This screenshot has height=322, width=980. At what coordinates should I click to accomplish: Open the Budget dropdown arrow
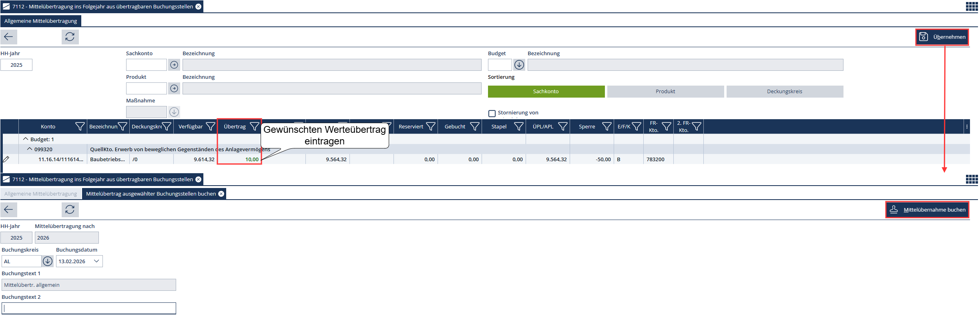point(519,65)
